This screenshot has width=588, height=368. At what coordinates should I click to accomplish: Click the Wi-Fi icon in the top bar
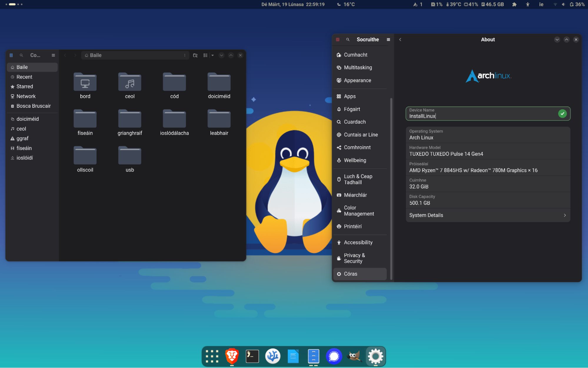555,4
